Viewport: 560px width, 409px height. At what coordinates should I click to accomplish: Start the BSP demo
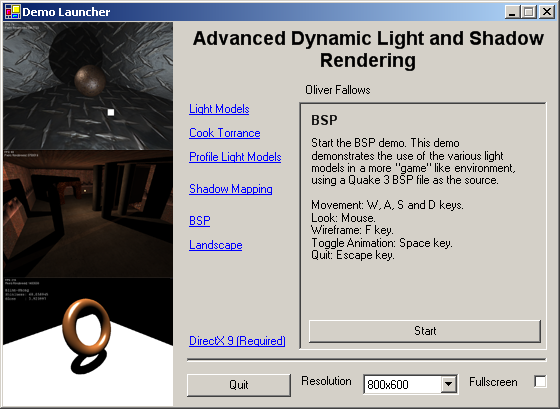(425, 331)
